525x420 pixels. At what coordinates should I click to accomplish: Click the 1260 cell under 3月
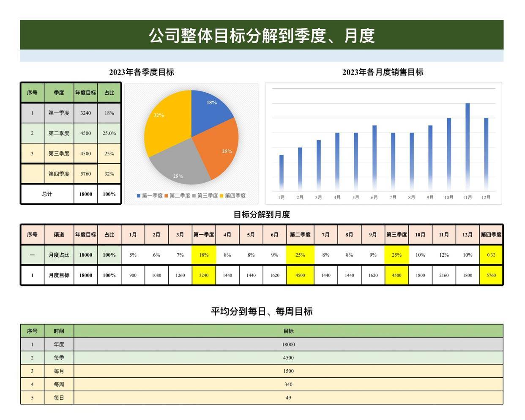coord(180,275)
